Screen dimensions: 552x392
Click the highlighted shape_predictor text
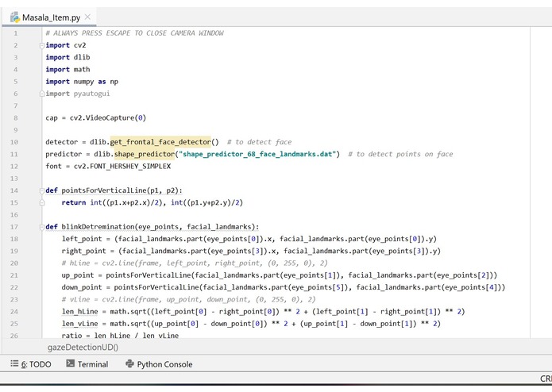pos(145,154)
